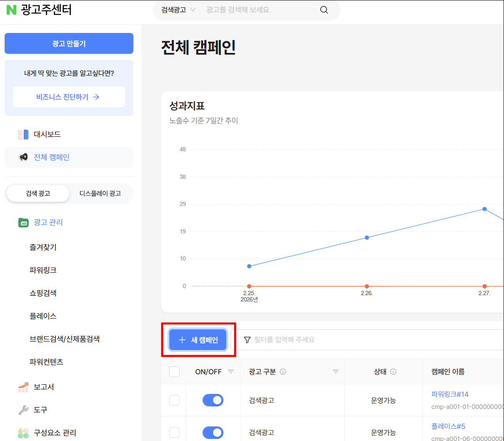
Task: Click the 새 캠페인 button
Action: [198, 340]
